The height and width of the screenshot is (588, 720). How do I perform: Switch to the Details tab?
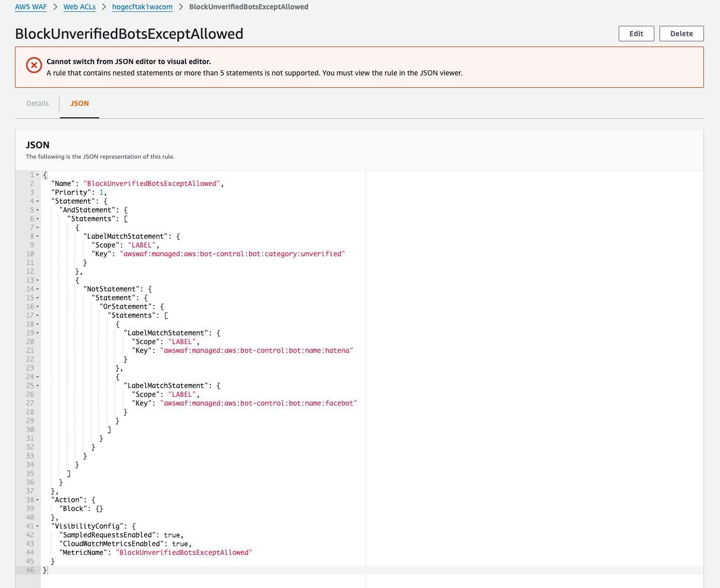coord(38,103)
